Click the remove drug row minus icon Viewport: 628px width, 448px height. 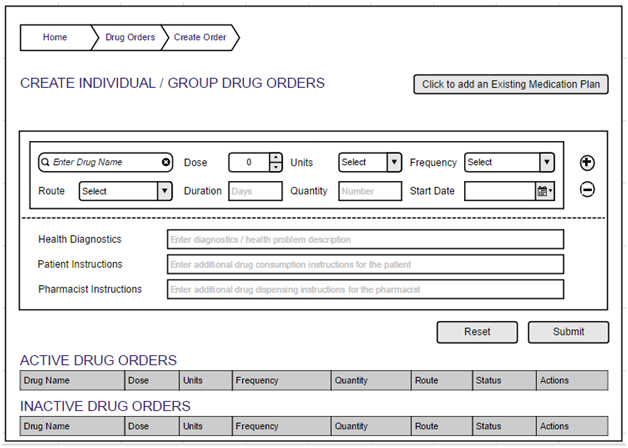coord(587,190)
